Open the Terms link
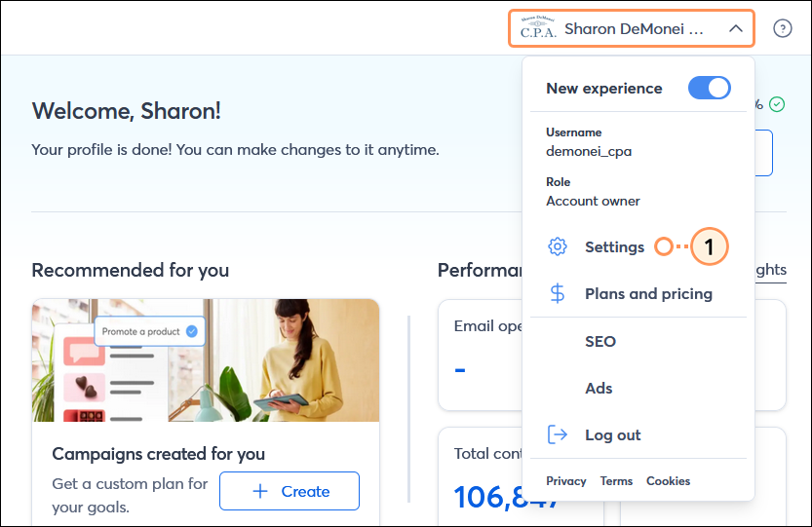 (616, 481)
